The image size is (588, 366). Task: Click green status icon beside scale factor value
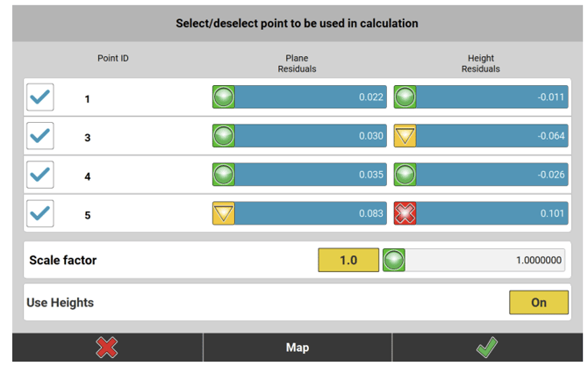[x=394, y=260]
